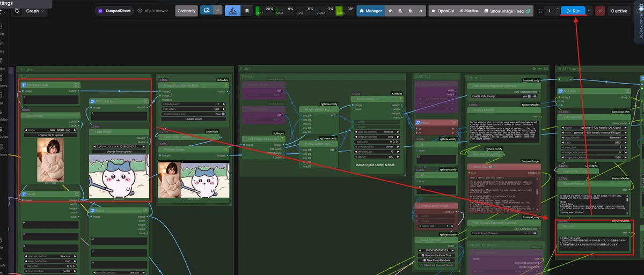
Task: Open the Monitor tool
Action: tap(469, 11)
